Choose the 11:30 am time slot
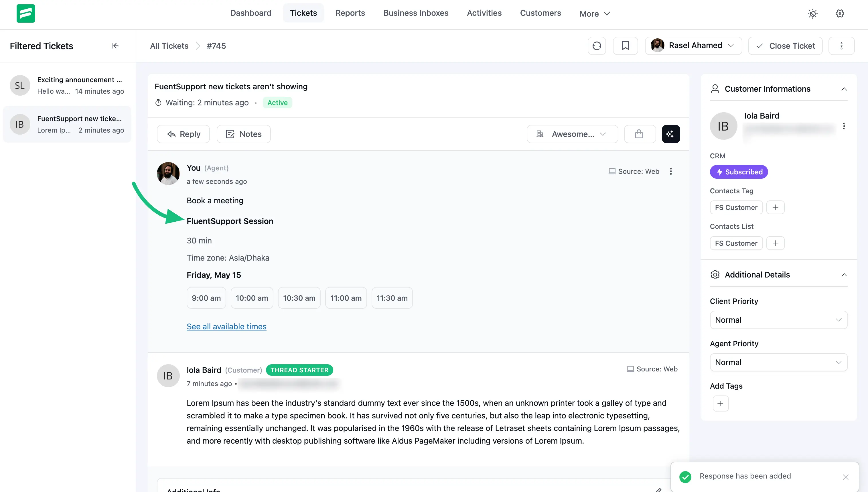Screen dimensions: 868x492 pyautogui.click(x=392, y=298)
